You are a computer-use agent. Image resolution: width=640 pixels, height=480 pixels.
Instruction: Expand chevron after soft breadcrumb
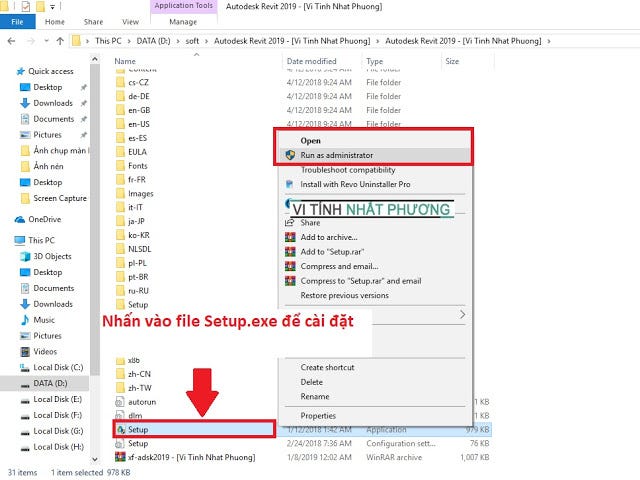click(207, 41)
